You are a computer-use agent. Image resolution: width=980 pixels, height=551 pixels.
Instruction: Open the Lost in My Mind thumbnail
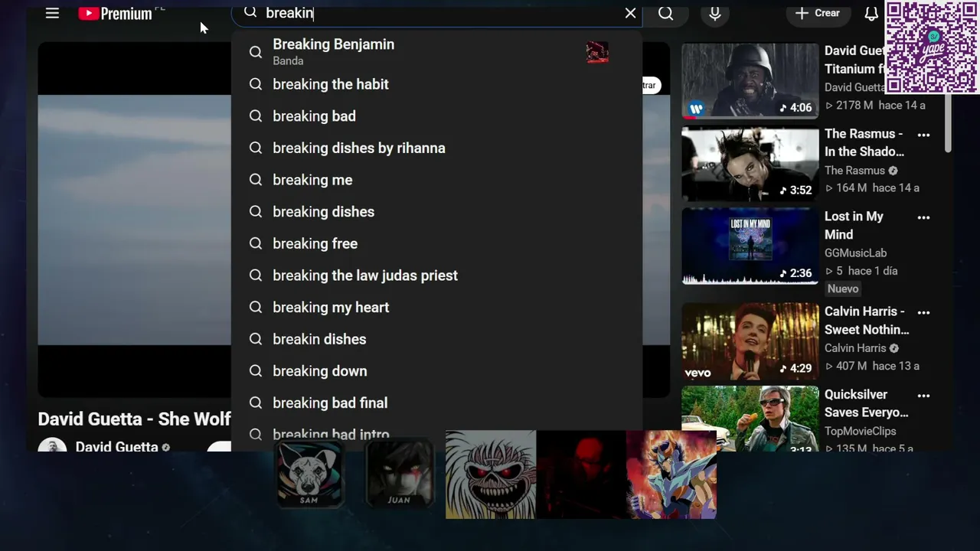[x=750, y=246]
